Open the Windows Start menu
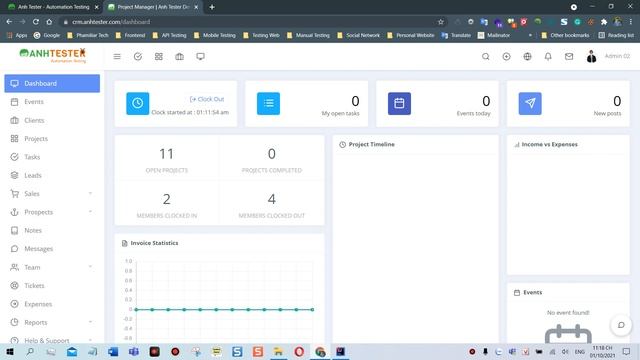The height and width of the screenshot is (360, 640). pyautogui.click(x=9, y=351)
